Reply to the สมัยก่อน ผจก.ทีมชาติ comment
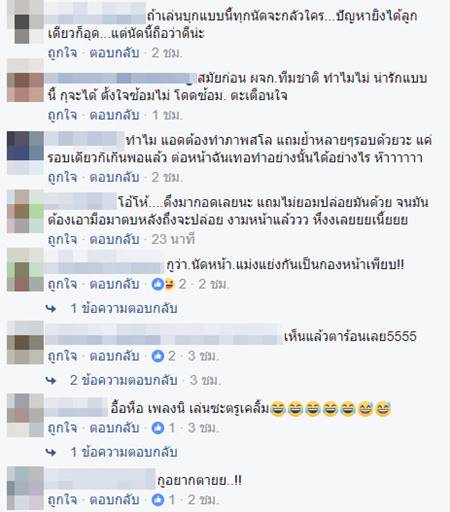Image resolution: width=450 pixels, height=512 pixels. pyautogui.click(x=114, y=115)
